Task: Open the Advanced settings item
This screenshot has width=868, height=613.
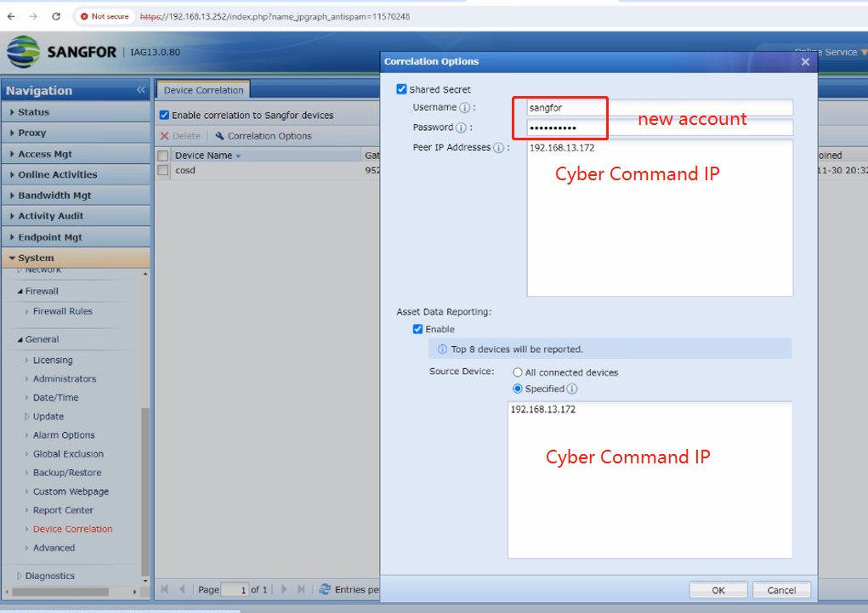Action: point(54,548)
